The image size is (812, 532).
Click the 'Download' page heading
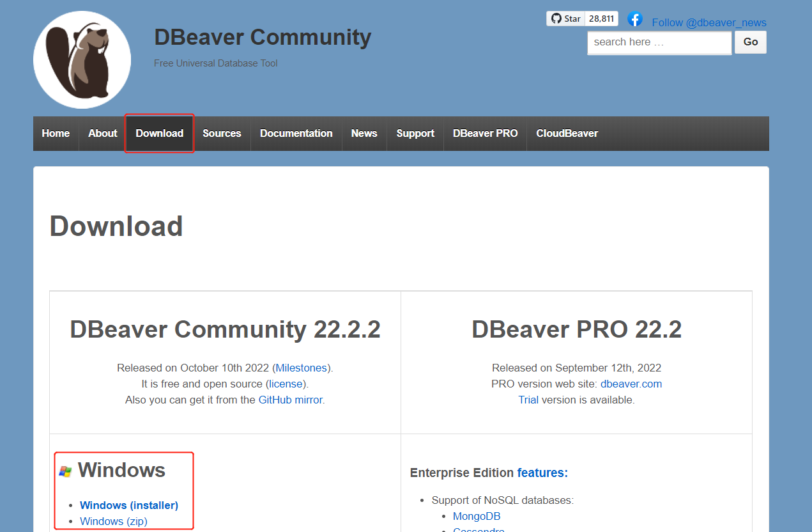(116, 226)
